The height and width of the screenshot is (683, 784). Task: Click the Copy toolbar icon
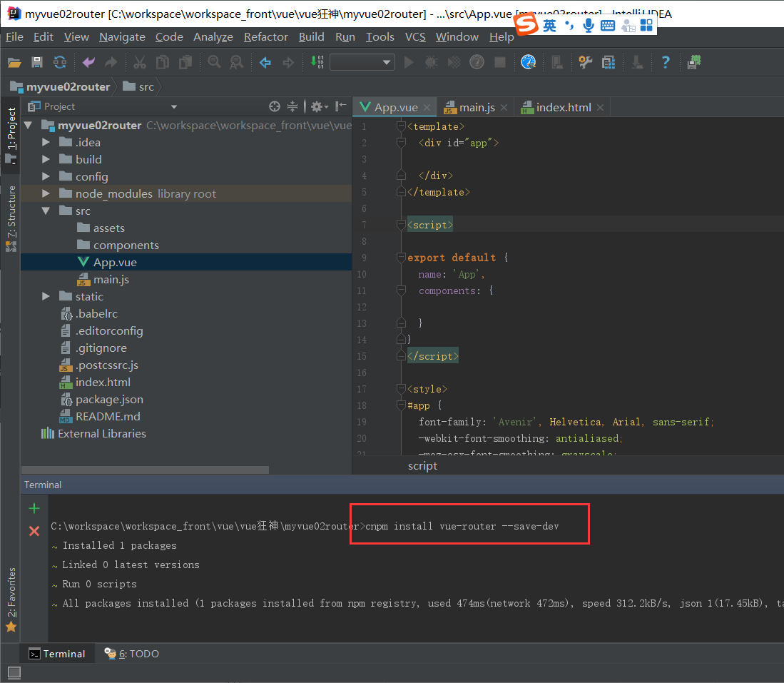(163, 63)
